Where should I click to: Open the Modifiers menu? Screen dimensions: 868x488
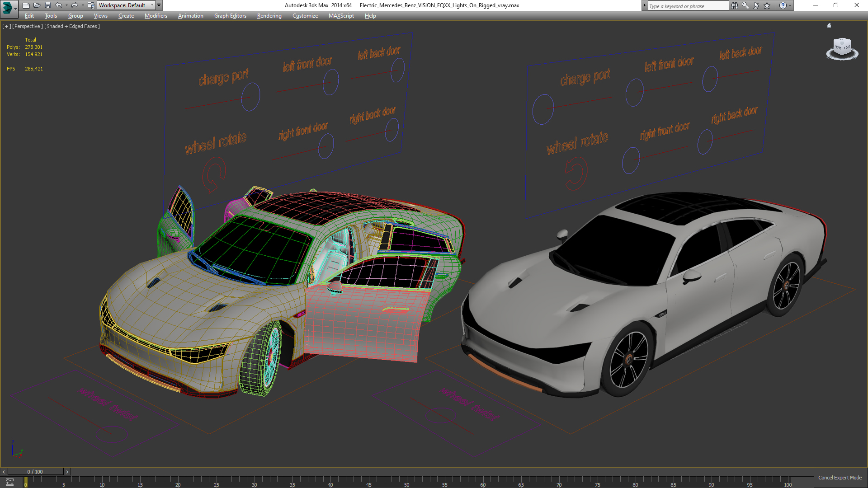(156, 16)
